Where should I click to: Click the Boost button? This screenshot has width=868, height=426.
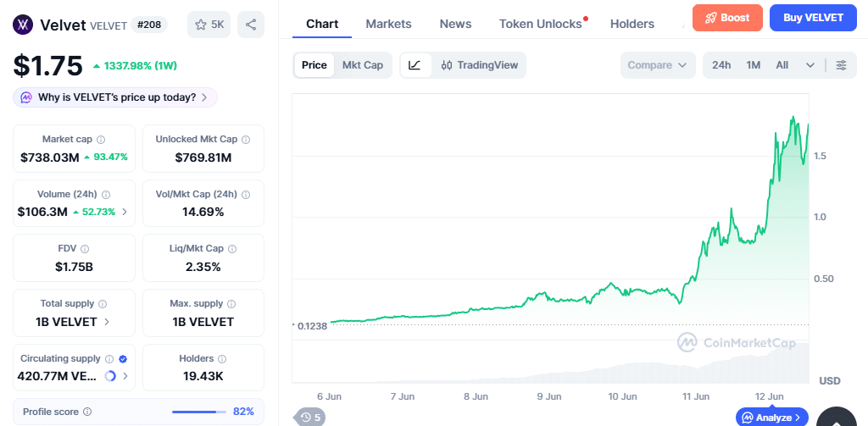pyautogui.click(x=727, y=18)
